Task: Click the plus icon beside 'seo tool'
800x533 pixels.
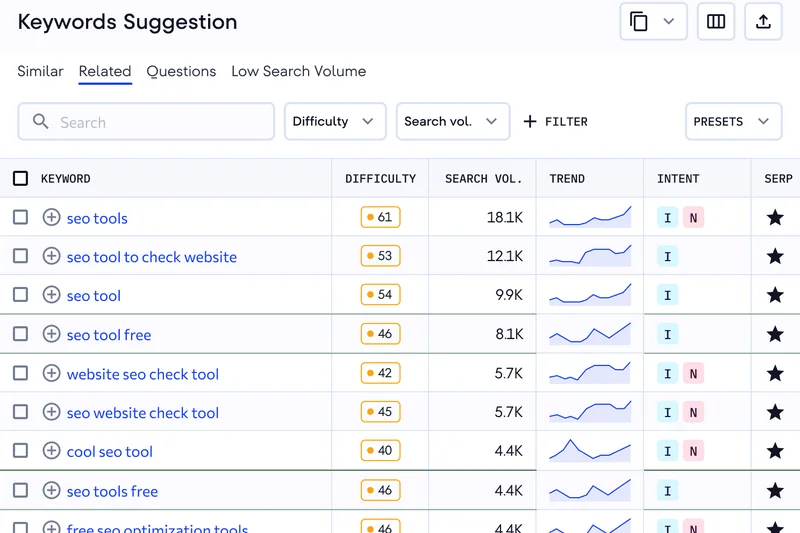Action: coord(51,295)
